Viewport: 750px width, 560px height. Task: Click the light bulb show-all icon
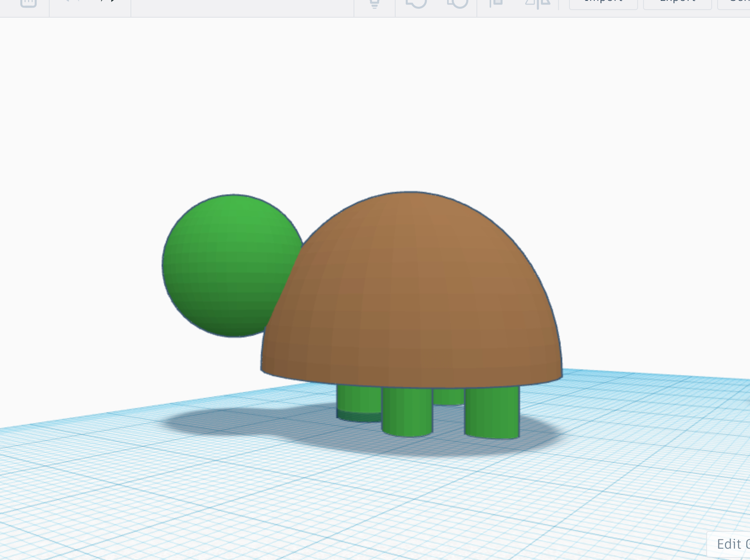tap(375, 4)
